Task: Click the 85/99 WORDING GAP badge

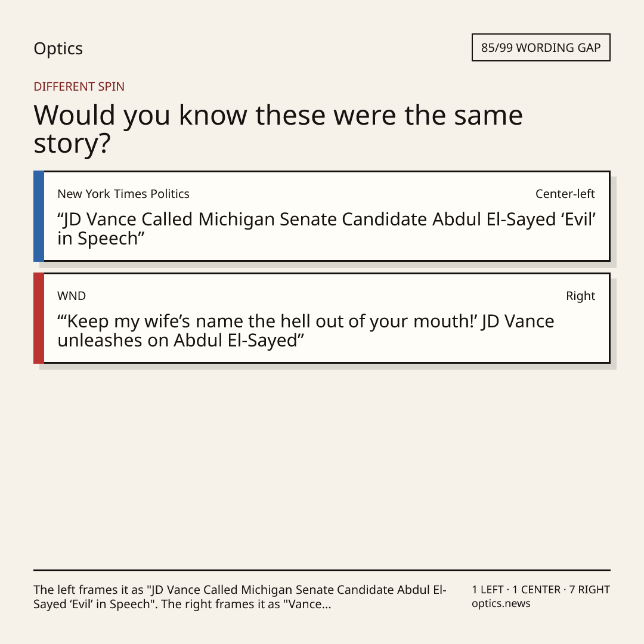Action: coord(541,48)
